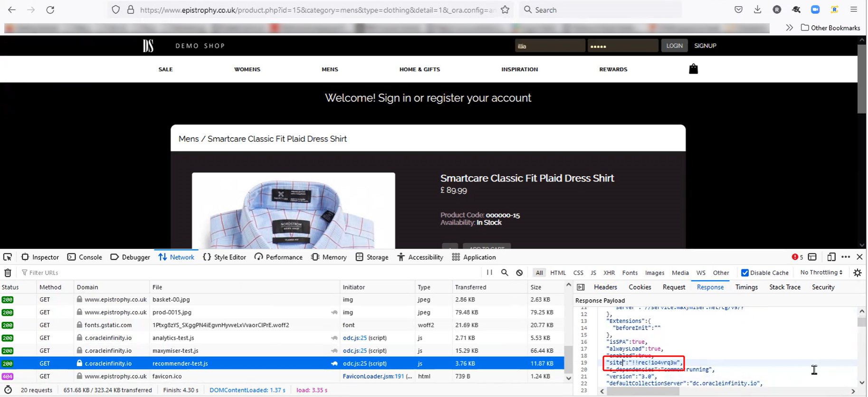Screen dimensions: 868x397
Task: Open the Downloads panel
Action: tap(757, 9)
